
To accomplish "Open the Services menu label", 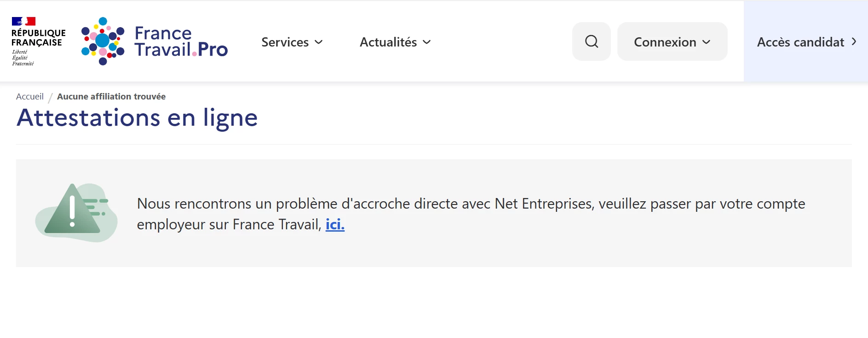I will (x=285, y=42).
